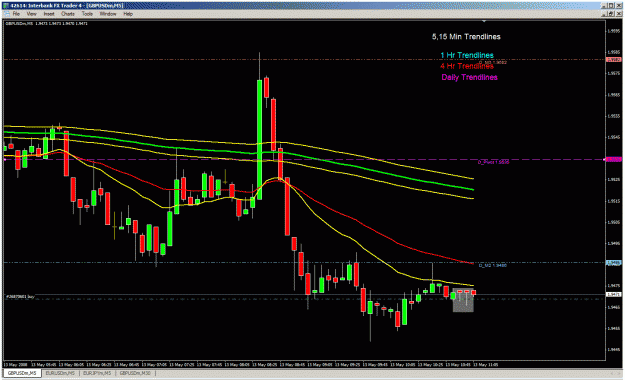Minimize the inner chart window

click(x=605, y=14)
